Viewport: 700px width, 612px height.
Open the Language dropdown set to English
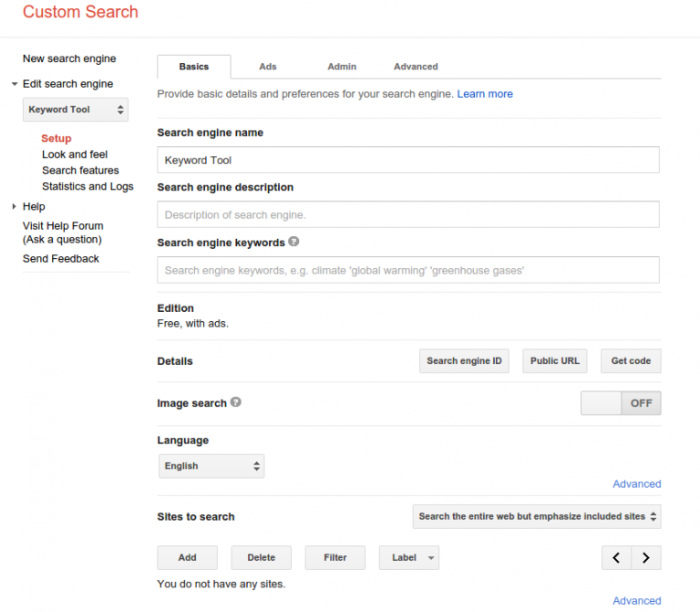tap(211, 466)
